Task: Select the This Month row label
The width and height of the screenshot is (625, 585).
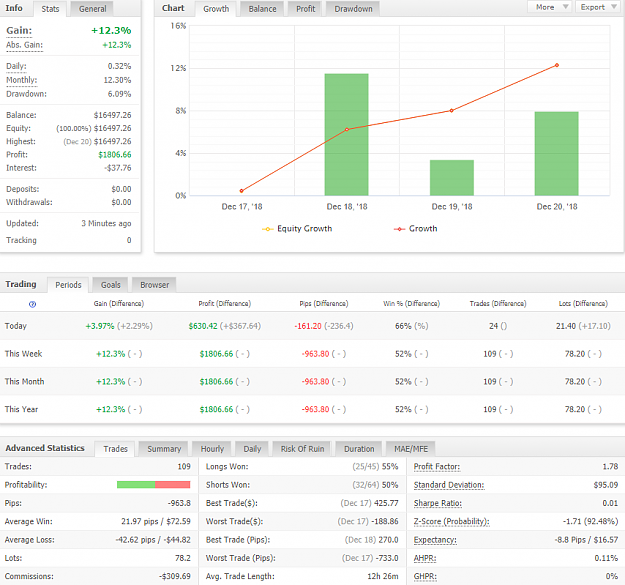Action: (x=24, y=382)
